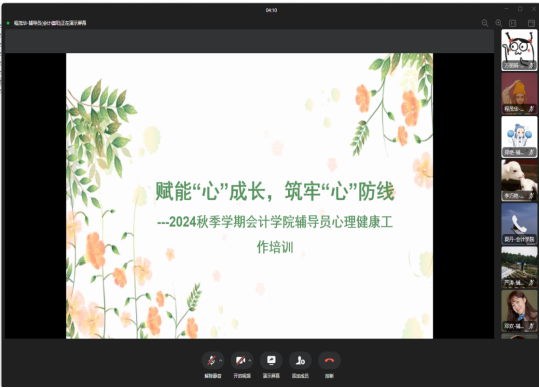Select the smiling woman participant tile
The width and height of the screenshot is (539, 388).
(519, 310)
